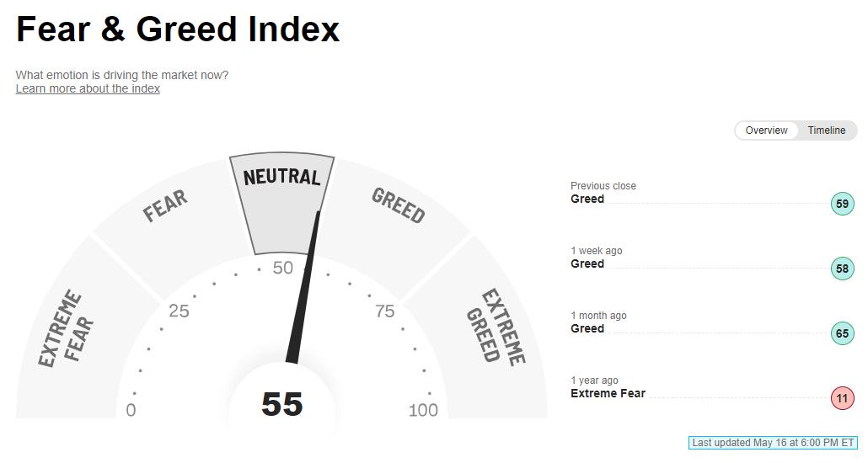This screenshot has width=868, height=463.
Task: Click the 100 mark on the gauge scale
Action: click(x=423, y=410)
